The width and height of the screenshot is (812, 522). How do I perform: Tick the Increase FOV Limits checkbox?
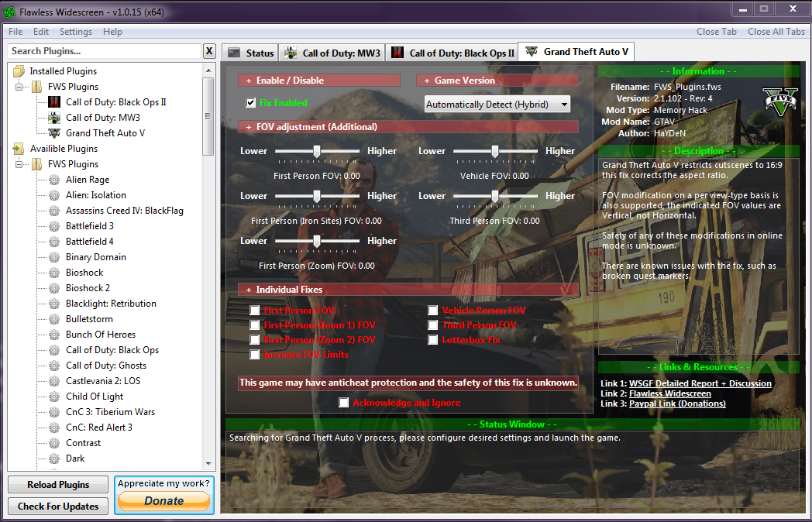coord(254,355)
